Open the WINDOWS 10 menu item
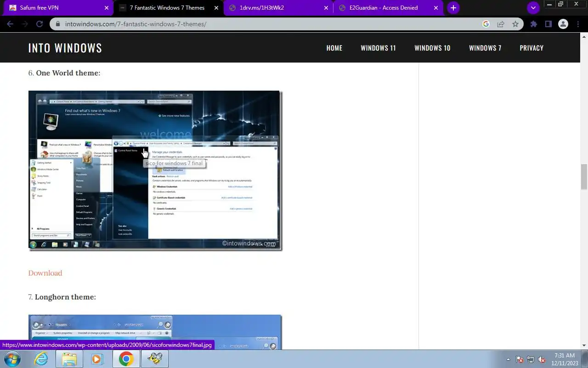This screenshot has height=368, width=588. click(432, 48)
